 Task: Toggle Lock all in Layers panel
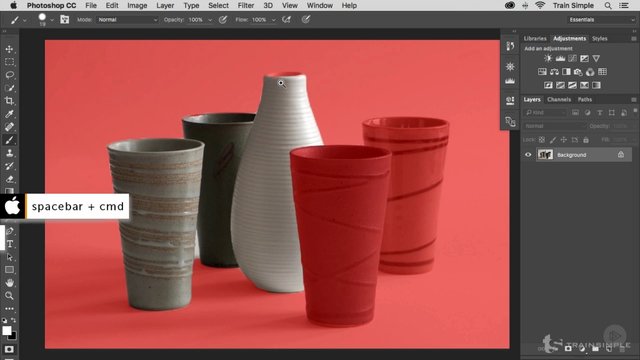point(586,140)
